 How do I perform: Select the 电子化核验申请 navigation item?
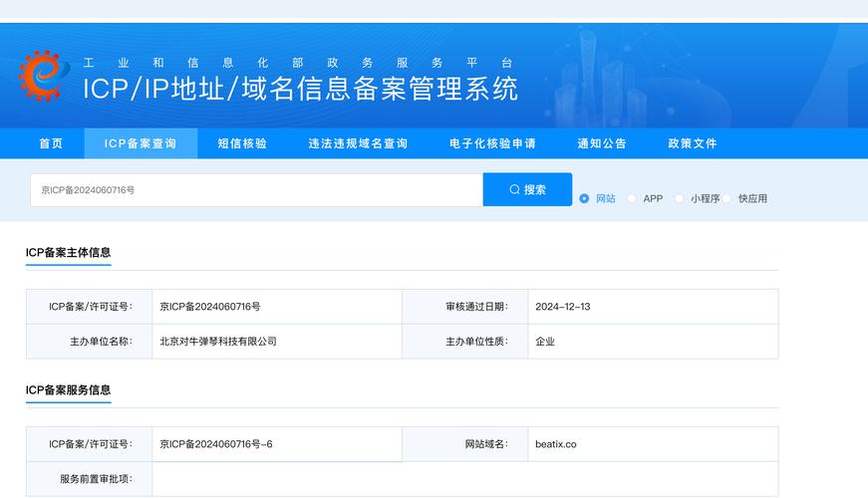click(x=492, y=143)
